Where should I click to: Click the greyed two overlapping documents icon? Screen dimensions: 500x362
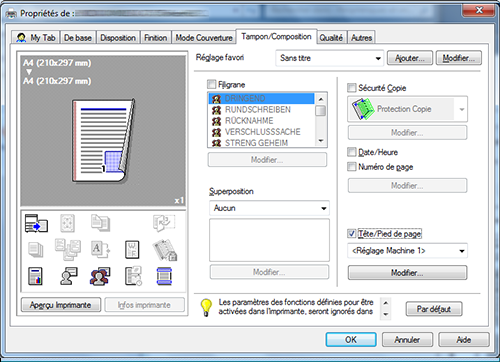coord(100,223)
